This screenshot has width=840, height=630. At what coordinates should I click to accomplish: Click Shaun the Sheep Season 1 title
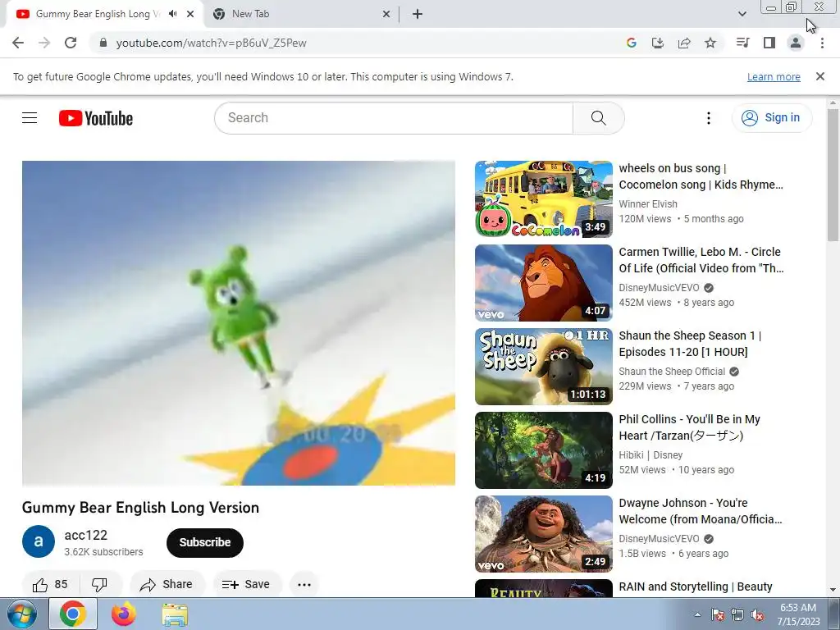(x=690, y=344)
